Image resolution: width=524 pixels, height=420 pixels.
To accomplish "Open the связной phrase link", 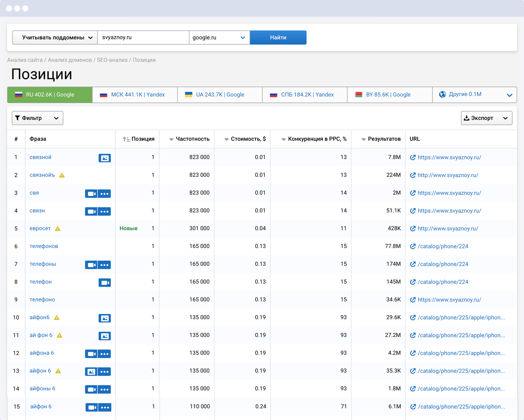I will click(40, 157).
